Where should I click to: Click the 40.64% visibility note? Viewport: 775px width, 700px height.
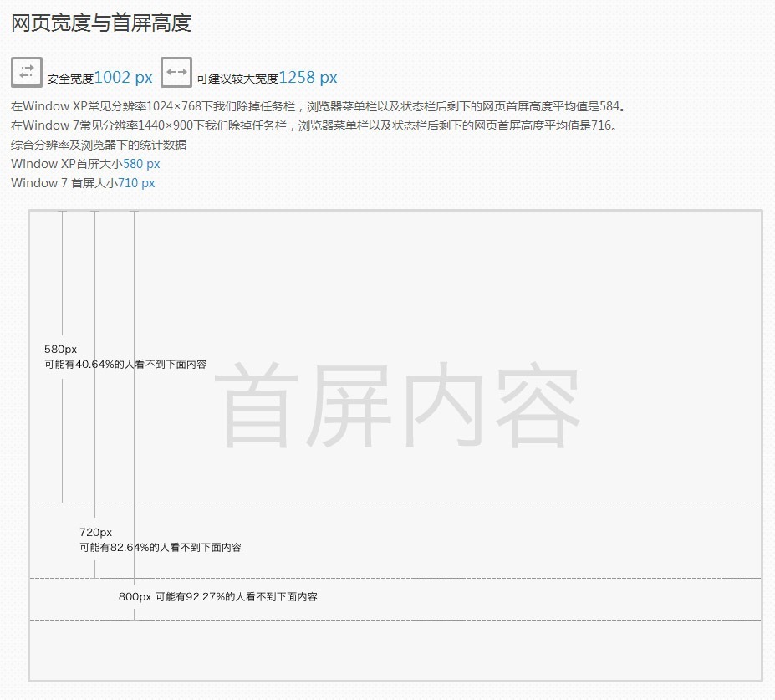pos(124,365)
